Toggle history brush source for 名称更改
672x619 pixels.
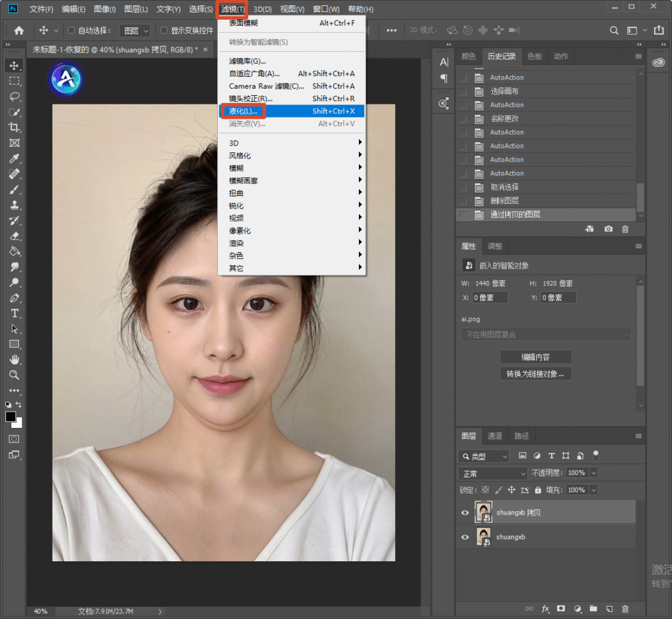click(463, 119)
